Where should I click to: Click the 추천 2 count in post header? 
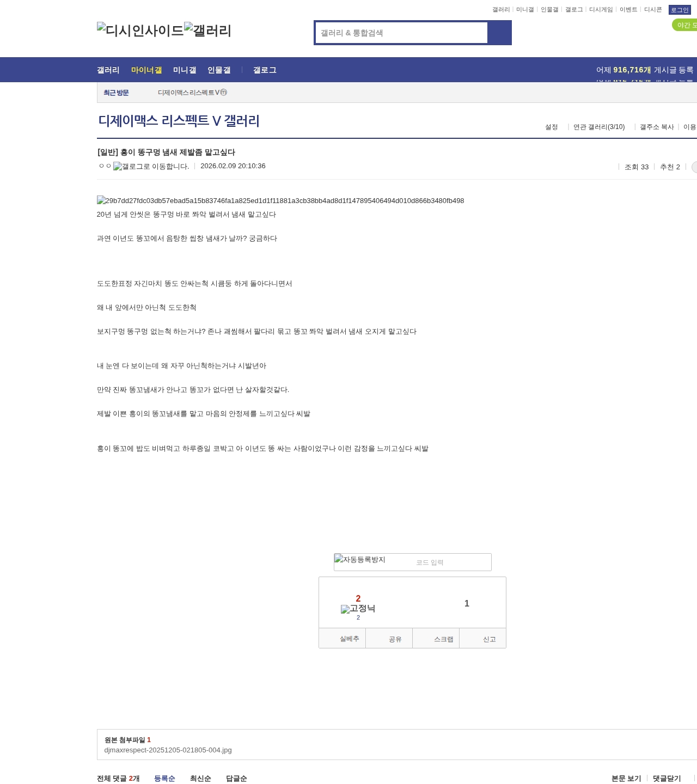pyautogui.click(x=670, y=167)
